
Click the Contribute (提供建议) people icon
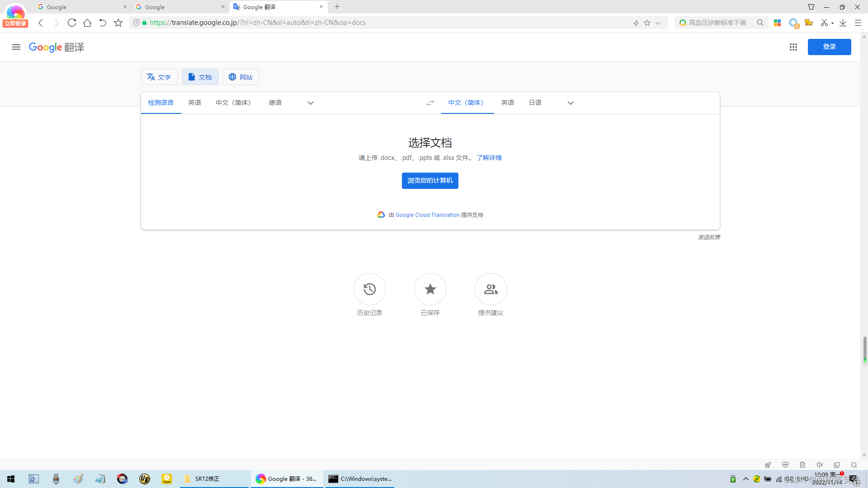click(x=491, y=289)
